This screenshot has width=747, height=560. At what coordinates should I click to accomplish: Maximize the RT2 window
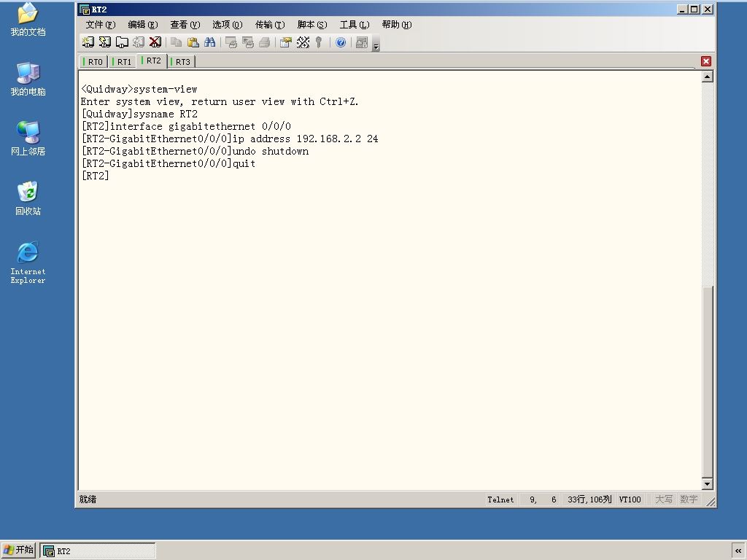point(694,9)
